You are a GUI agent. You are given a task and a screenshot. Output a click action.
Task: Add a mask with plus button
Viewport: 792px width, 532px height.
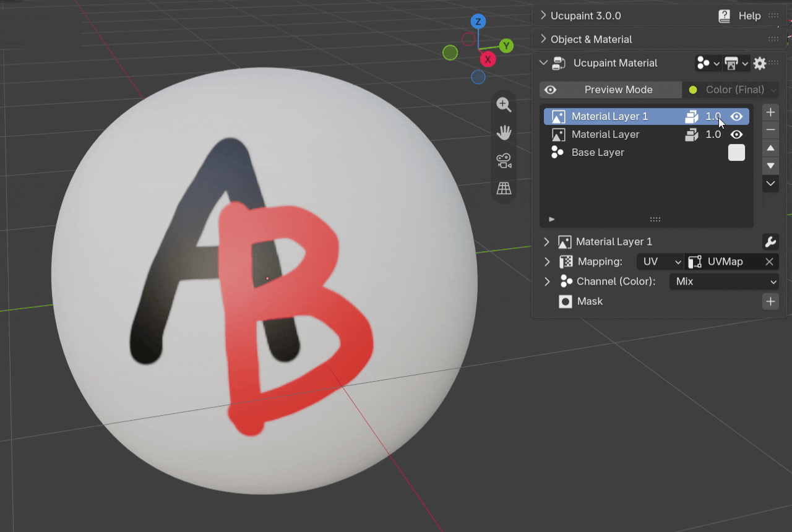pos(770,301)
